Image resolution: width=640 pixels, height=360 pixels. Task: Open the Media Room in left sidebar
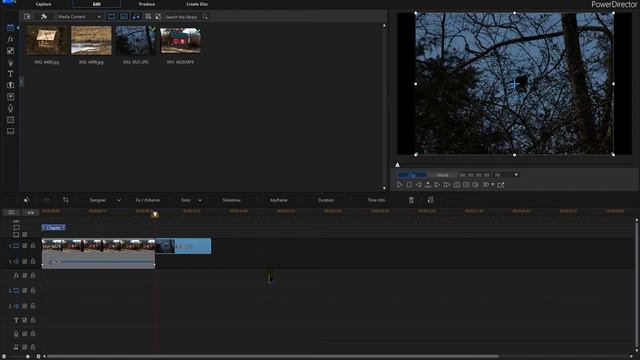10,28
